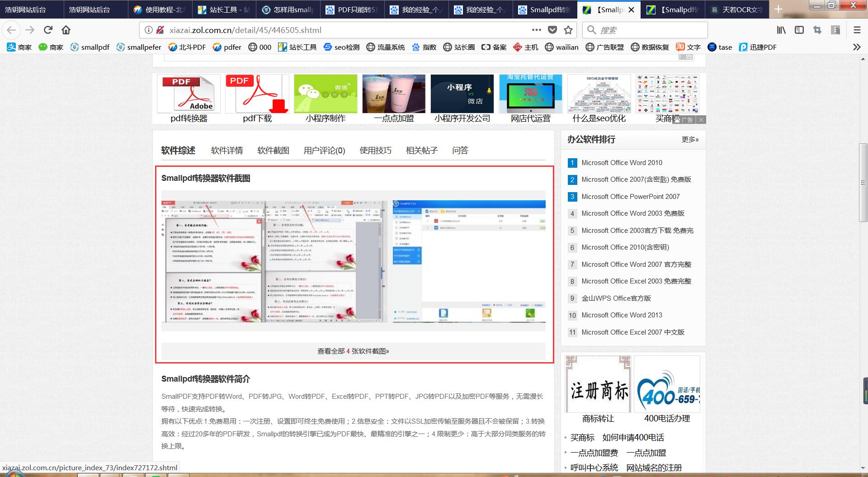The image size is (868, 477).
Task: Switch to 天若OCR文字 tab
Action: pos(737,9)
